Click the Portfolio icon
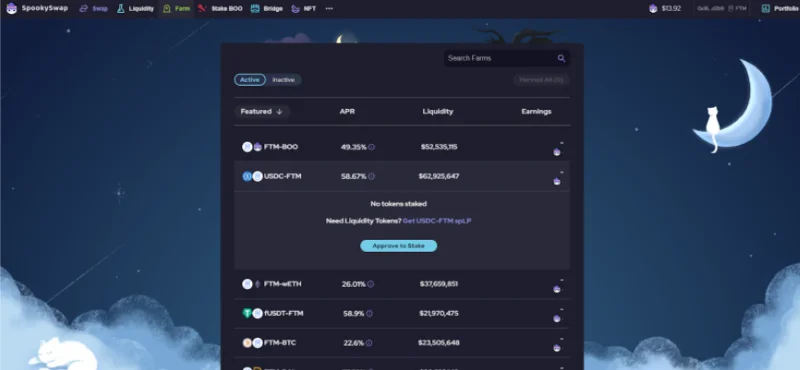800x370 pixels. coord(765,9)
